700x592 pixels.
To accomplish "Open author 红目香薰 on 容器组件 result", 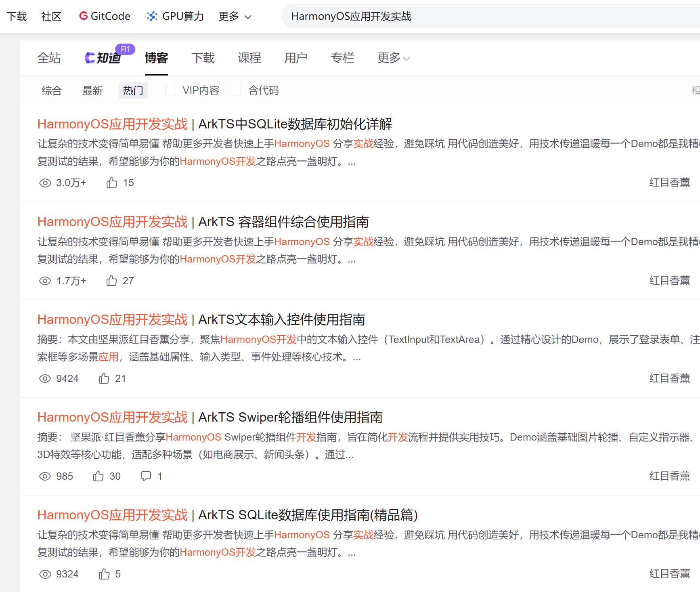I will coord(670,280).
